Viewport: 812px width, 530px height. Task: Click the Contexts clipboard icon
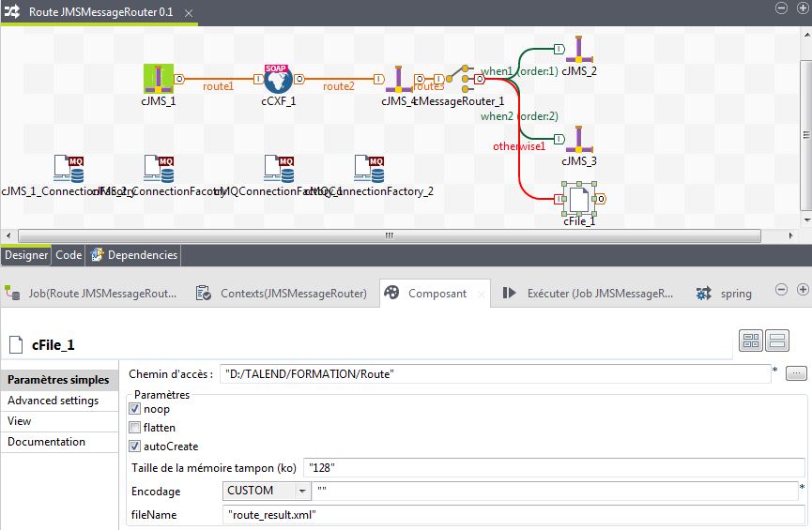click(203, 293)
